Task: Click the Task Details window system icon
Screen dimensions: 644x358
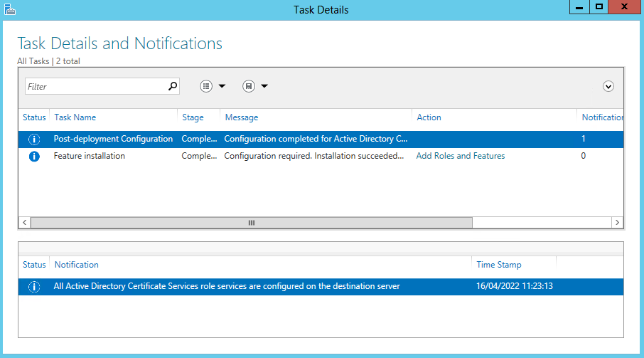Action: point(10,9)
